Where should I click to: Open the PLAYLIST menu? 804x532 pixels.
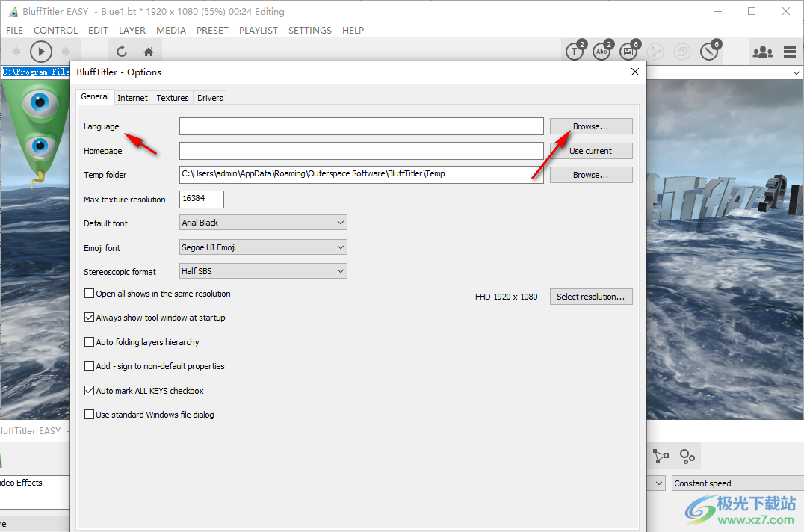pos(258,31)
